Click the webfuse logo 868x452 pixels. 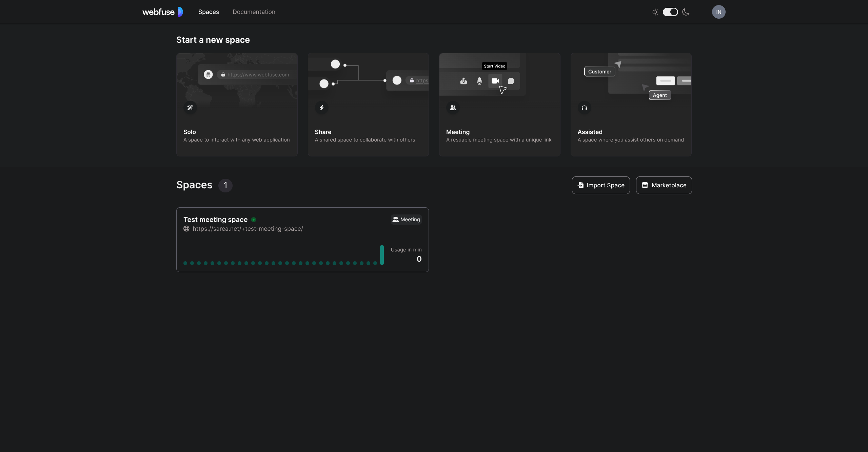coord(163,12)
